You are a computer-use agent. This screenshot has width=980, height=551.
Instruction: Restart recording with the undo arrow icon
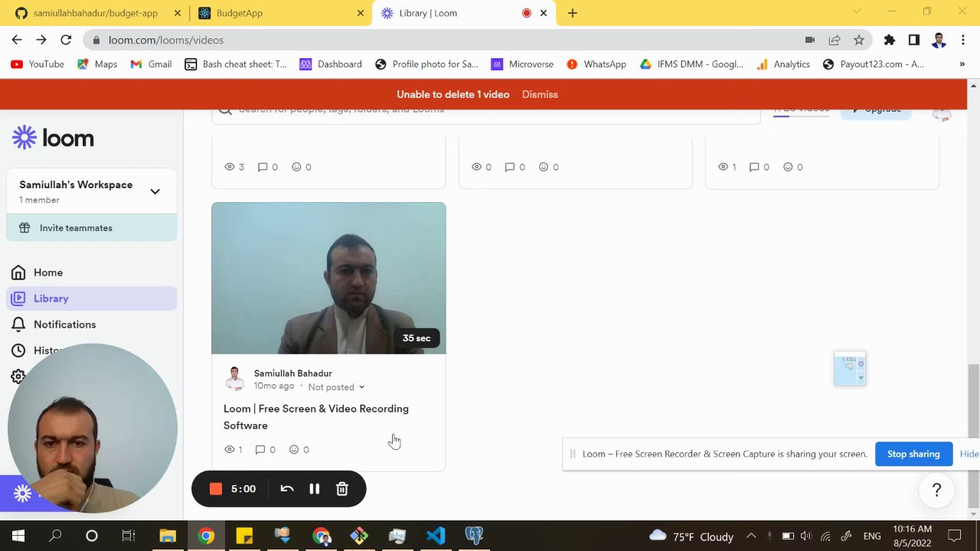coord(287,489)
